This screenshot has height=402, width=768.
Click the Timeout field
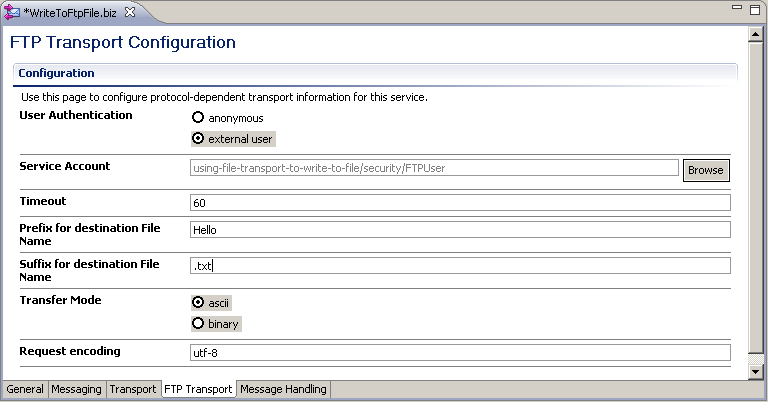459,203
